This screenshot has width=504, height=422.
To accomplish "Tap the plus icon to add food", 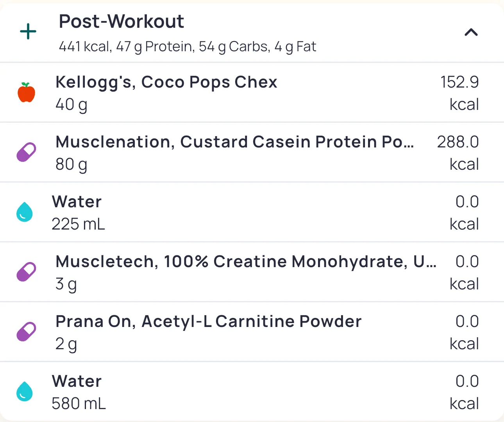I will (28, 32).
